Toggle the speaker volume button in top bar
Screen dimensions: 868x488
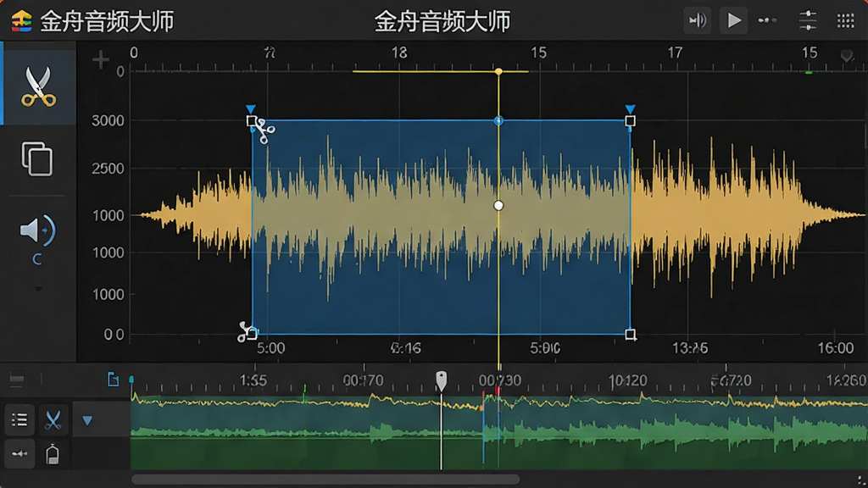(698, 21)
